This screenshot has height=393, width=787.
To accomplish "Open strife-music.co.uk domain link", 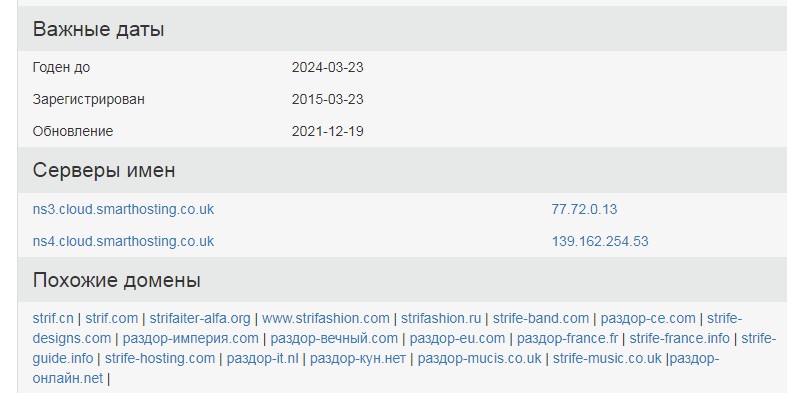I will [607, 359].
